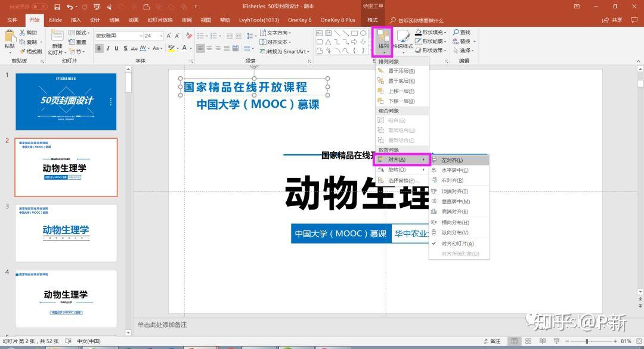The height and width of the screenshot is (349, 644).
Task: Click the Clear Formatting eraser icon
Action: pos(188,36)
